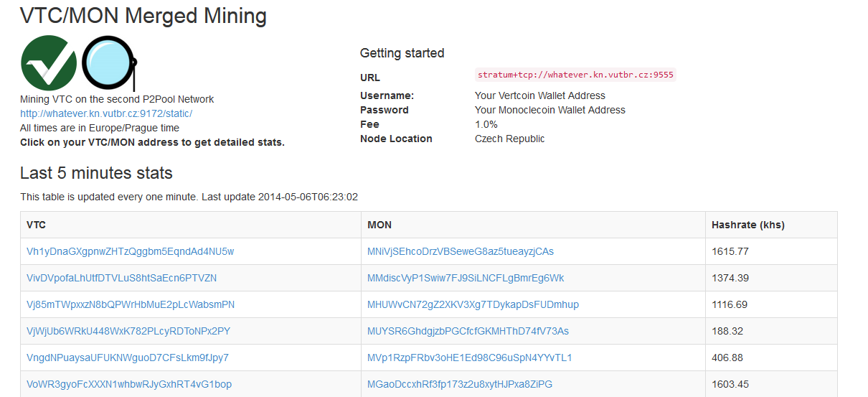Click bold 'Click on your VTC/MON address' note

(x=152, y=142)
